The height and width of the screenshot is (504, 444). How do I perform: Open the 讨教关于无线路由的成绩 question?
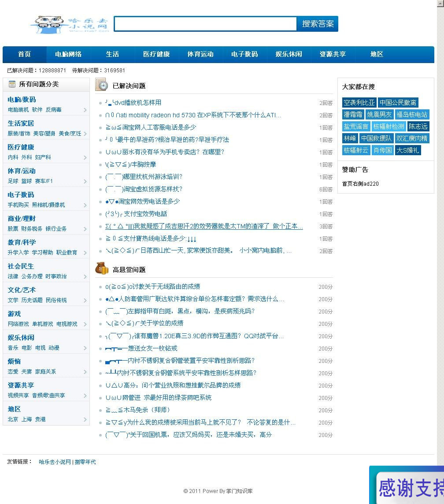[153, 287]
